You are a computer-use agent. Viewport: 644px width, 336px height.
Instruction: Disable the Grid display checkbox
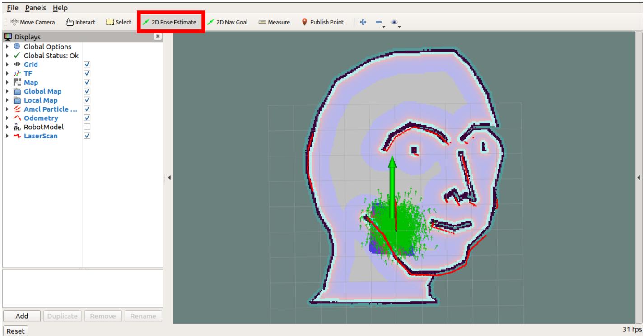click(88, 65)
